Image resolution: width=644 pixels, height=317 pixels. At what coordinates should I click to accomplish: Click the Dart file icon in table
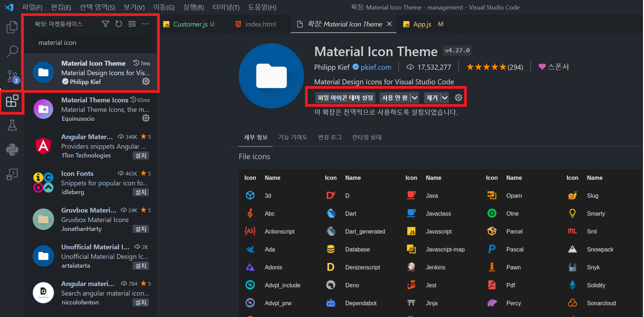[x=331, y=213]
